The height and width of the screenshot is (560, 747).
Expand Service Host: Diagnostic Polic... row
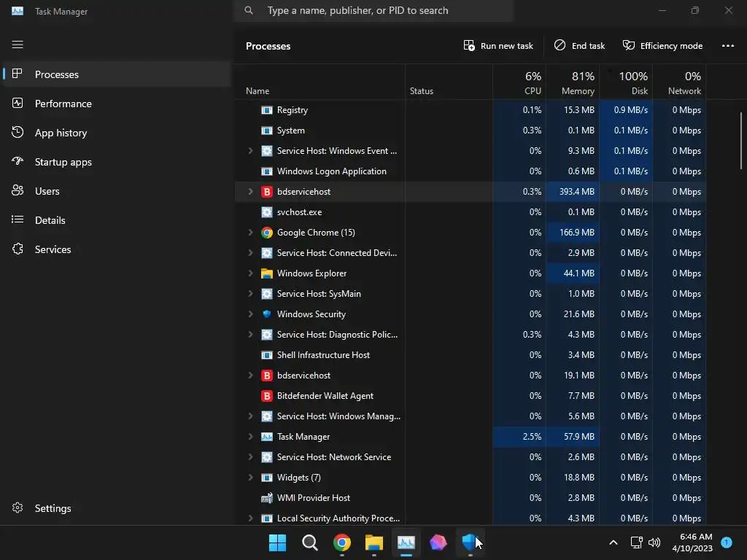[251, 335]
